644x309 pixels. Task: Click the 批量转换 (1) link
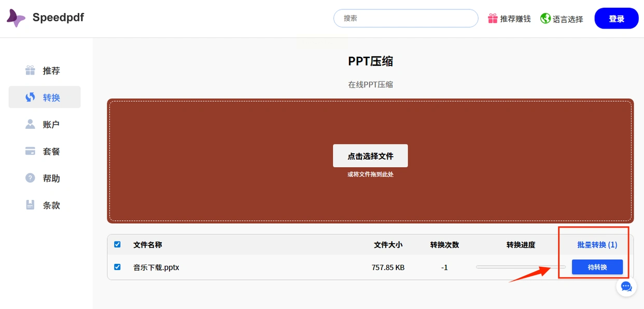(597, 245)
